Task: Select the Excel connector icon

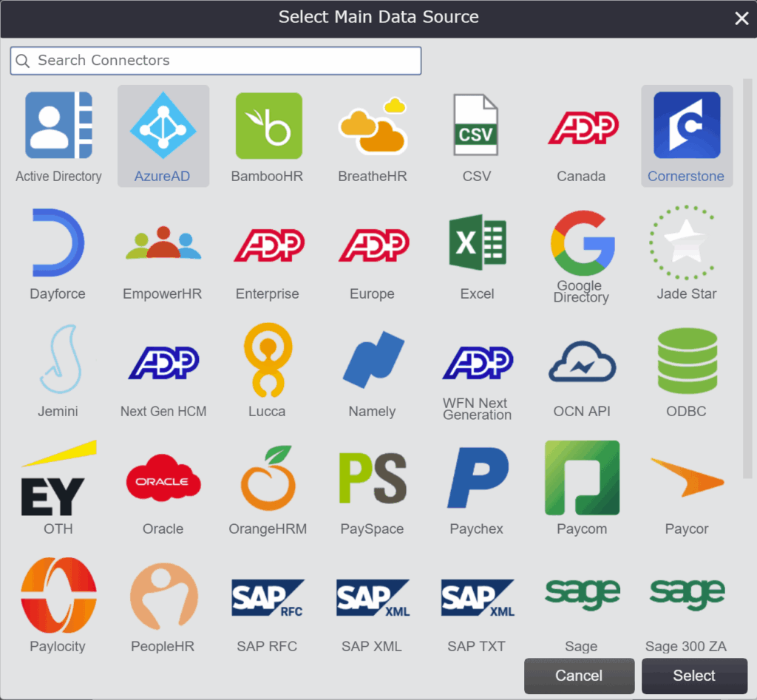Action: coord(477,243)
